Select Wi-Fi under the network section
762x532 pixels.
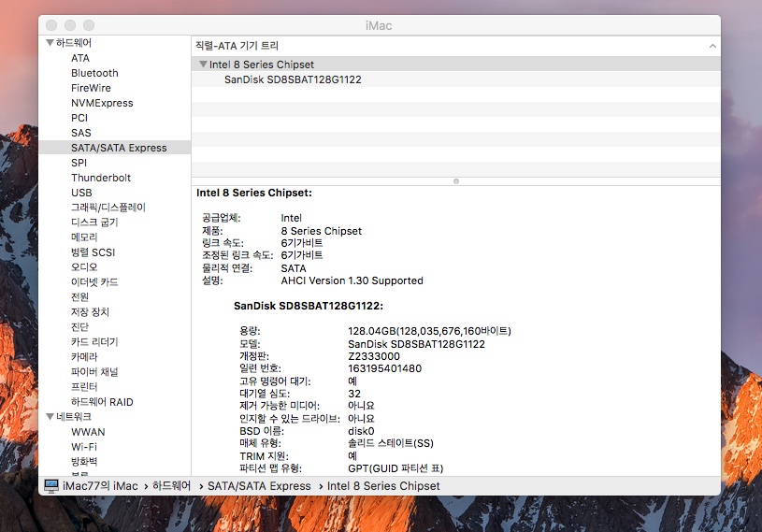[x=84, y=447]
